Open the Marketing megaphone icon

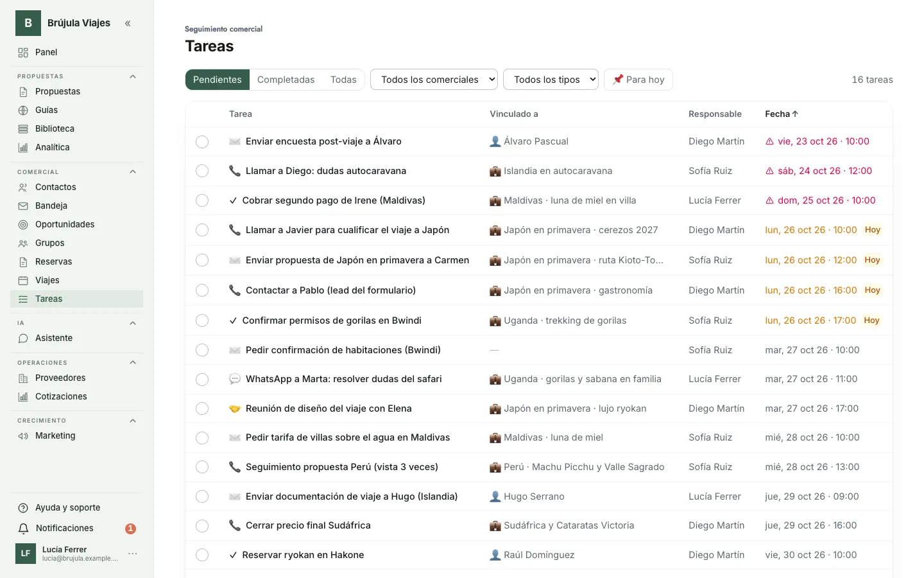23,436
